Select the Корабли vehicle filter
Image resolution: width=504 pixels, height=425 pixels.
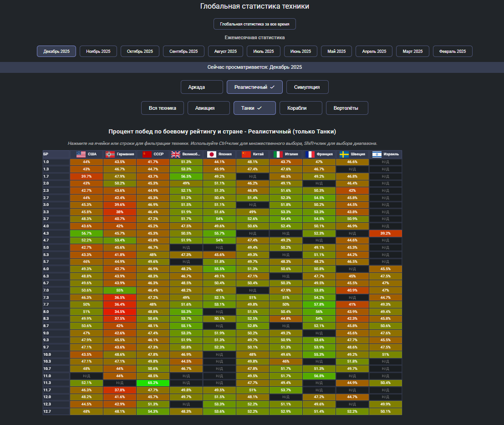pos(301,108)
